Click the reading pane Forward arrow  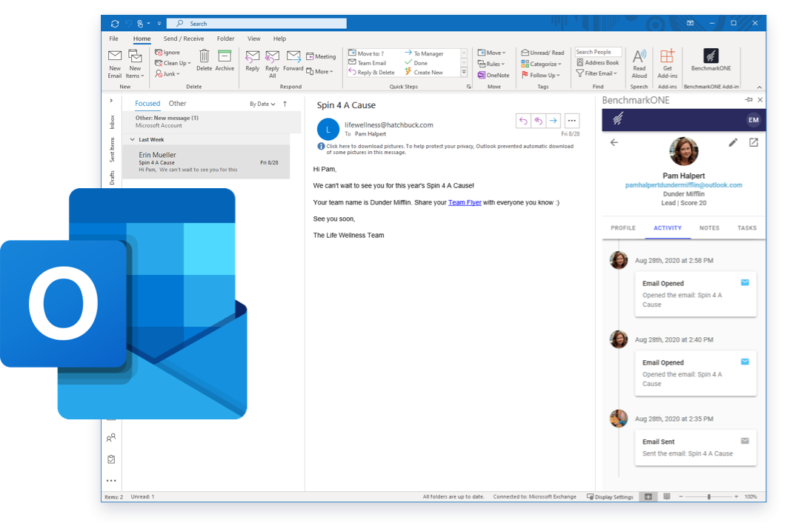[553, 121]
